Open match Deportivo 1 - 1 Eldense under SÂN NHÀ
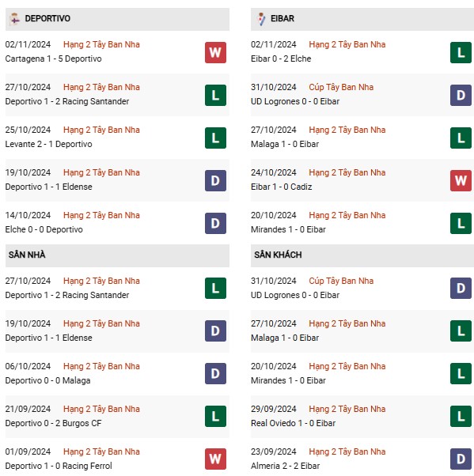This screenshot has height=476, width=474. click(x=48, y=338)
